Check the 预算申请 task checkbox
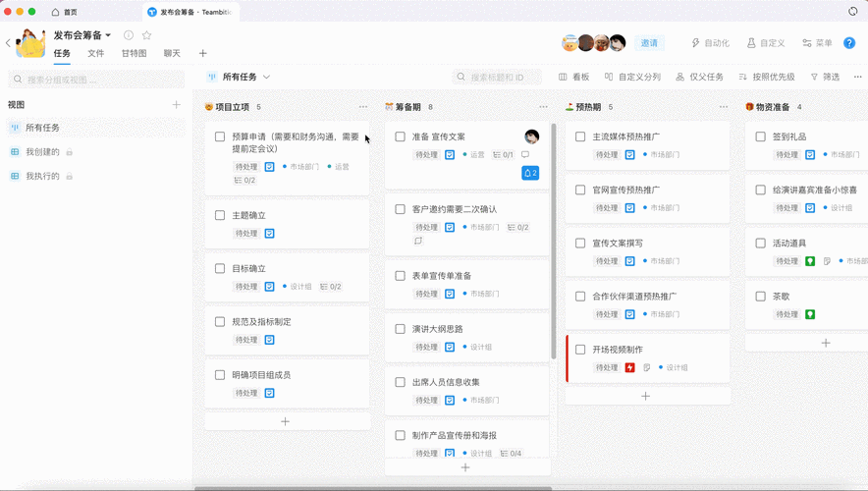 (x=220, y=136)
